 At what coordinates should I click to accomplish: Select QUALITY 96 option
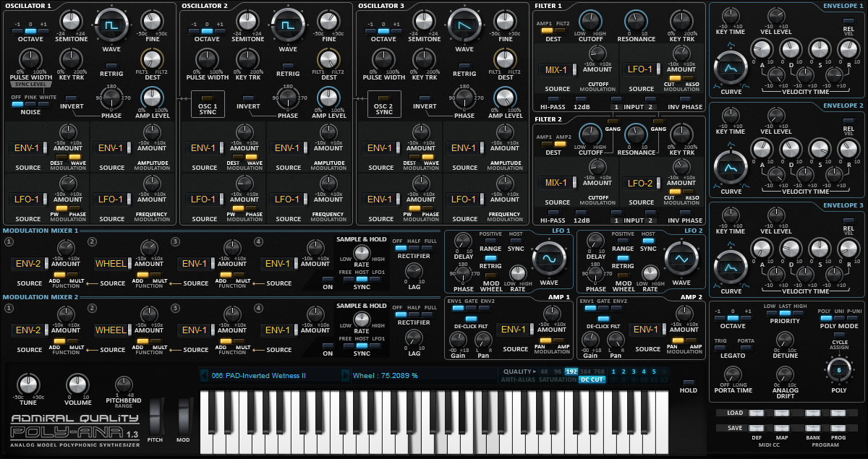(x=557, y=372)
